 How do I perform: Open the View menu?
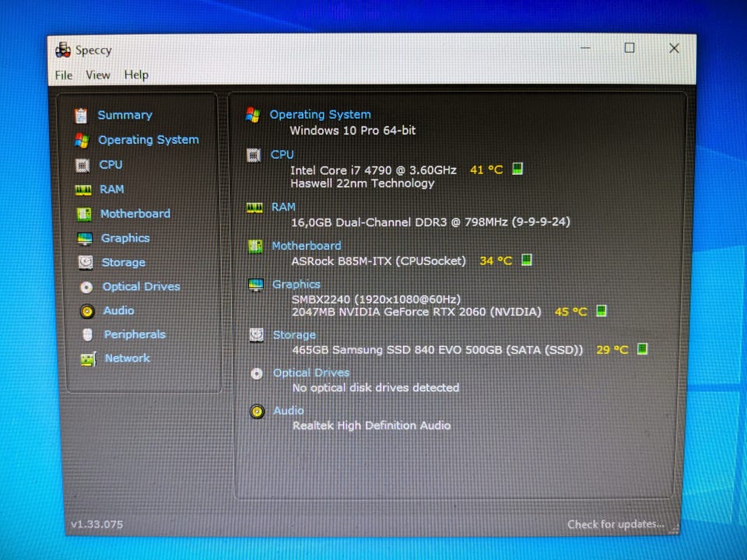tap(98, 75)
